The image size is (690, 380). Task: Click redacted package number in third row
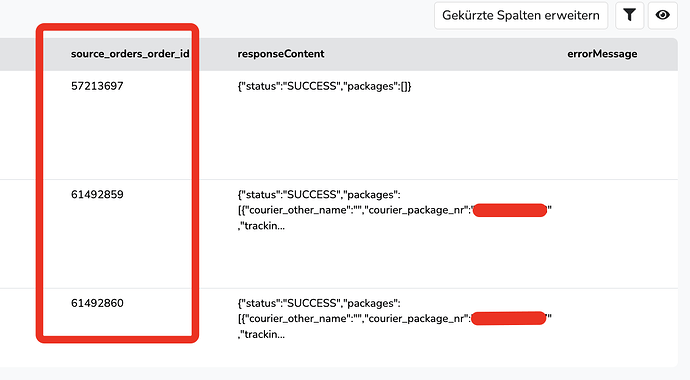coord(508,318)
